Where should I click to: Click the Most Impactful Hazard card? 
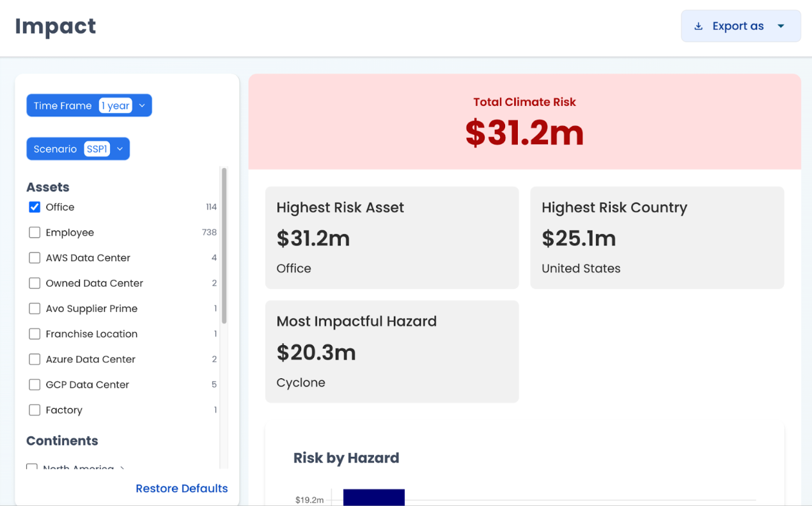pyautogui.click(x=392, y=351)
